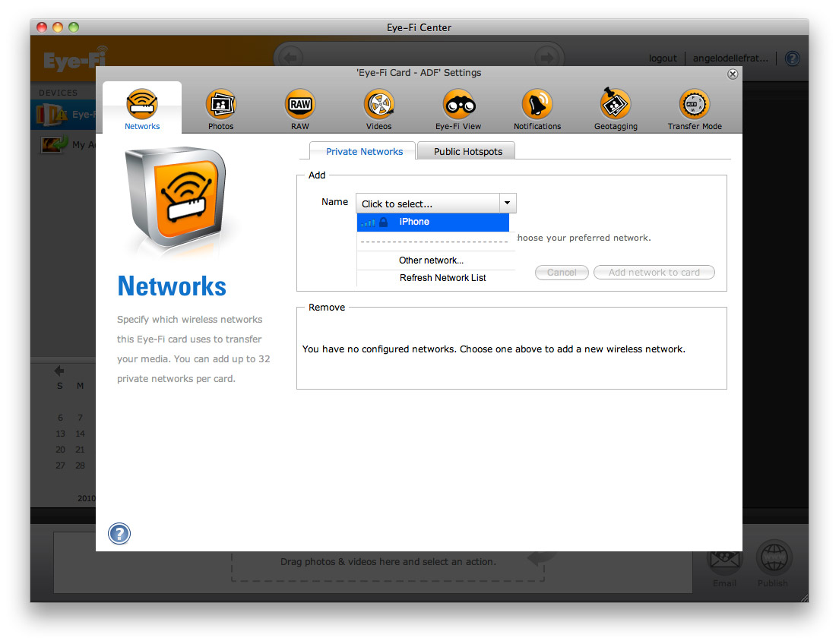
Task: Open the Geotagging pushpin icon
Action: [x=616, y=103]
